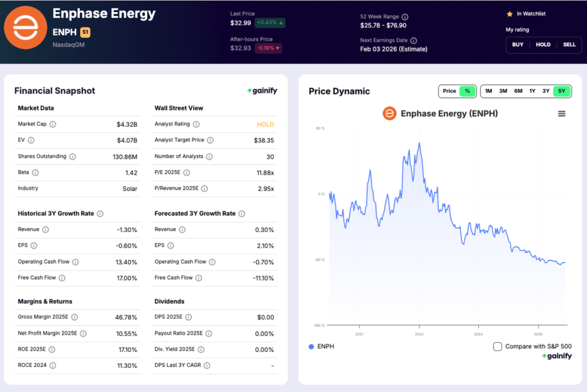Image resolution: width=587 pixels, height=392 pixels.
Task: Click the BUY rating button
Action: pyautogui.click(x=518, y=44)
